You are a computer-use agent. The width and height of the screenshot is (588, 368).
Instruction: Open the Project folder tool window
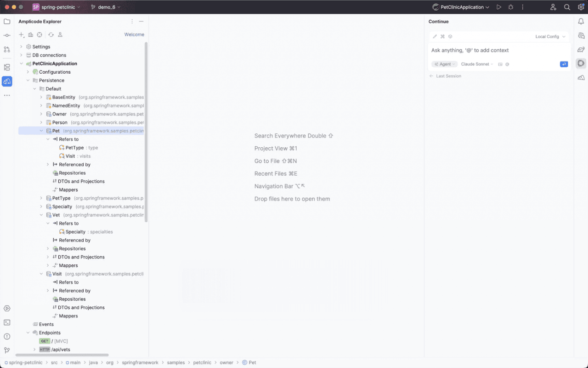click(7, 22)
